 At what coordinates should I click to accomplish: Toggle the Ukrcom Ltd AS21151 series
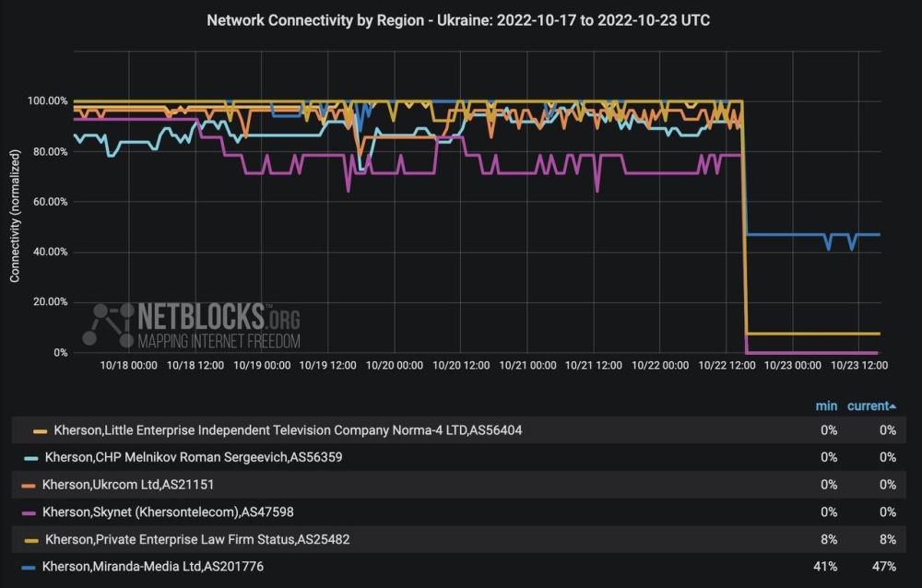pyautogui.click(x=128, y=485)
